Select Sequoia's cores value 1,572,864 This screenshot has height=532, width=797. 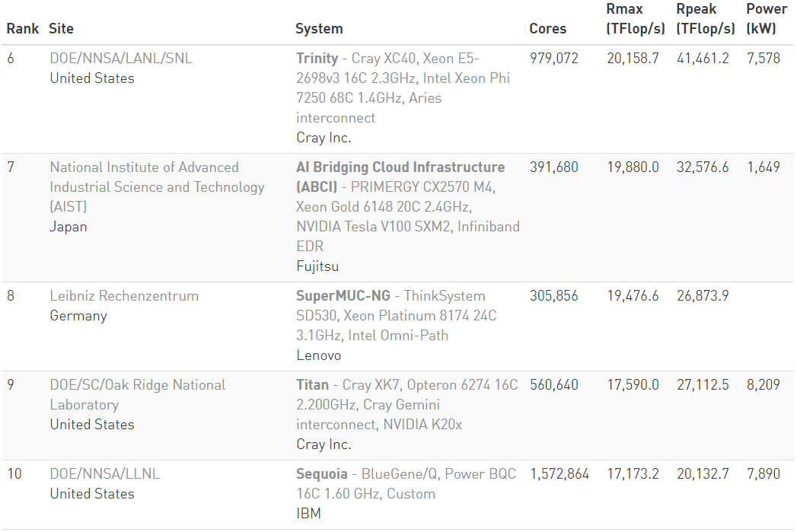point(559,474)
